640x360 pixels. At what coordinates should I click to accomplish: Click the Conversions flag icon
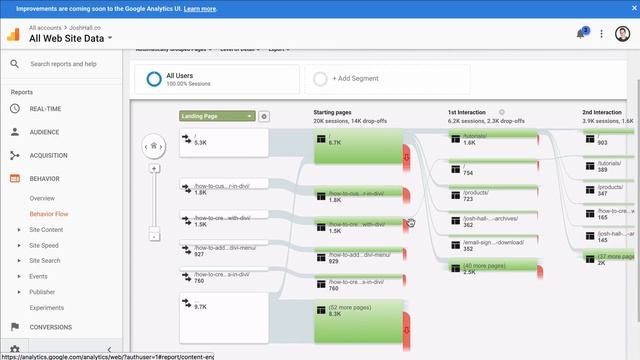(15, 327)
